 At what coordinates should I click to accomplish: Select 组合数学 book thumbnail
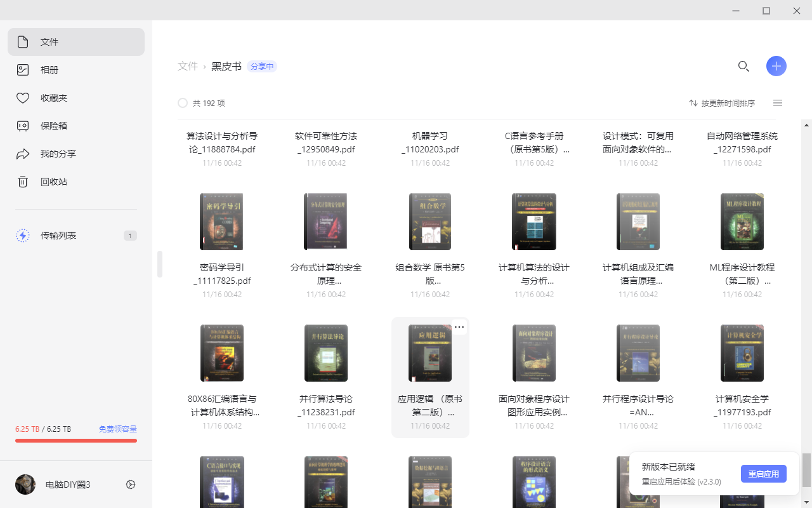430,222
